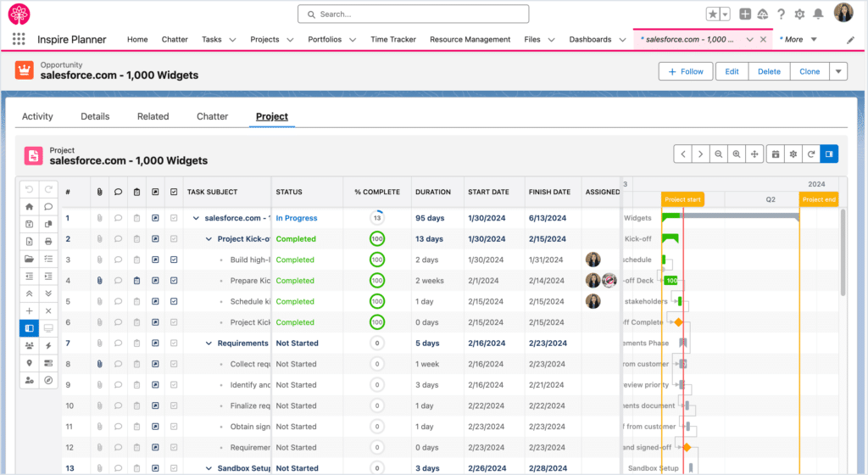
Task: Move Gantt timeline to next period
Action: [701, 154]
